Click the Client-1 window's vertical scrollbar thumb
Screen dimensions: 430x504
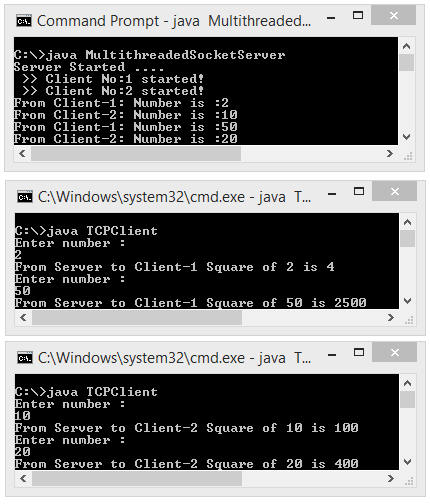[x=407, y=238]
